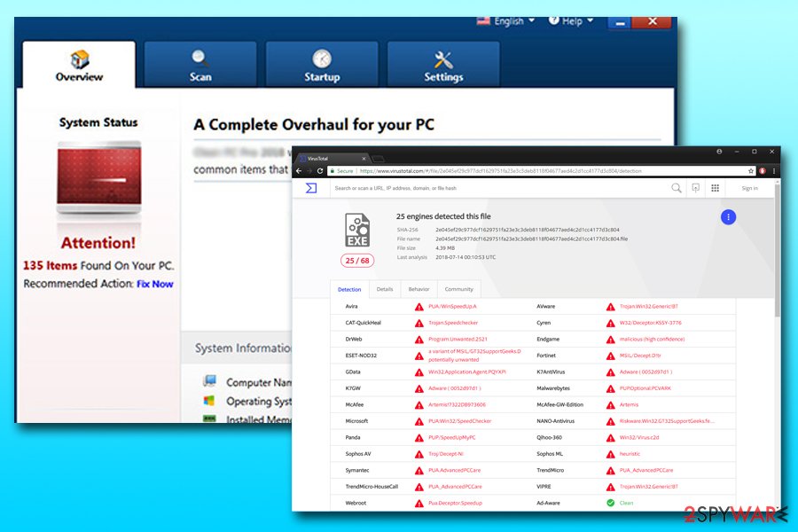Open the Community tab in VirusTotal
Image resolution: width=798 pixels, height=532 pixels.
[x=459, y=289]
